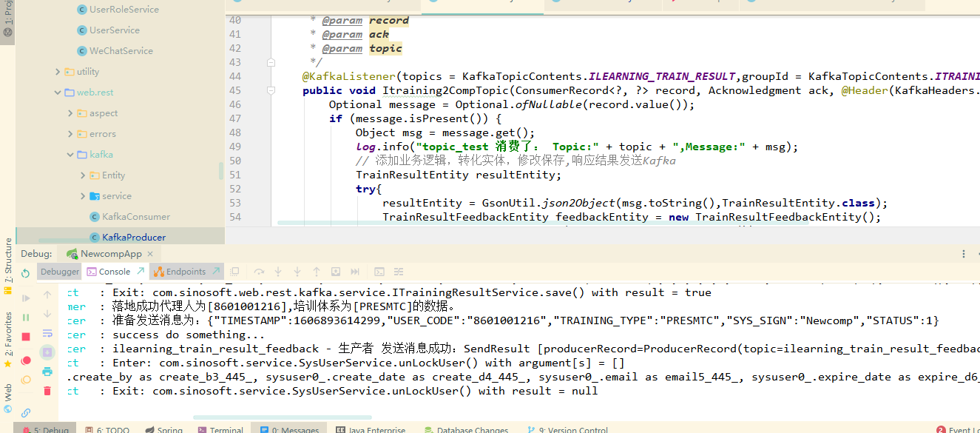The width and height of the screenshot is (980, 433).
Task: Step over the current line
Action: coord(260,272)
